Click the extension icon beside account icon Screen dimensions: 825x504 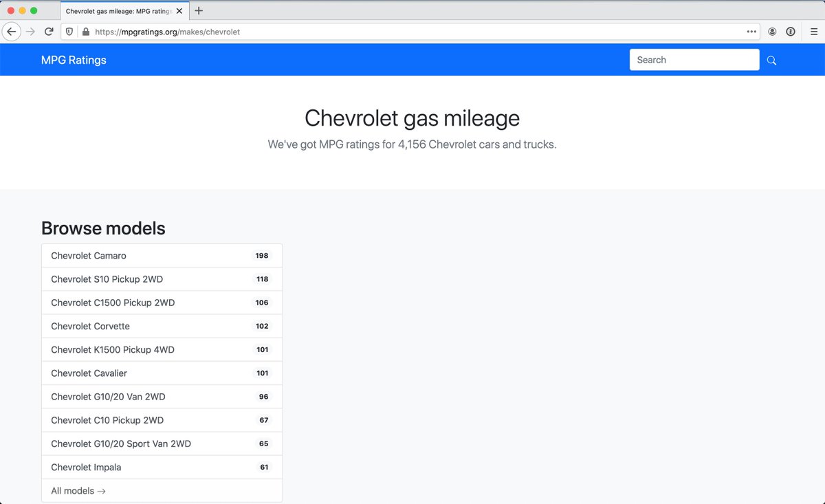coord(791,32)
